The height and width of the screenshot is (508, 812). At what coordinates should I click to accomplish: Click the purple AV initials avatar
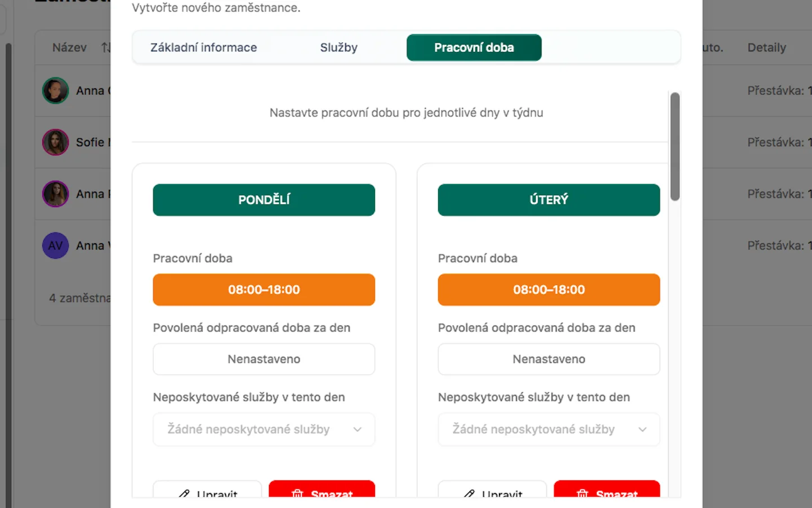(55, 246)
